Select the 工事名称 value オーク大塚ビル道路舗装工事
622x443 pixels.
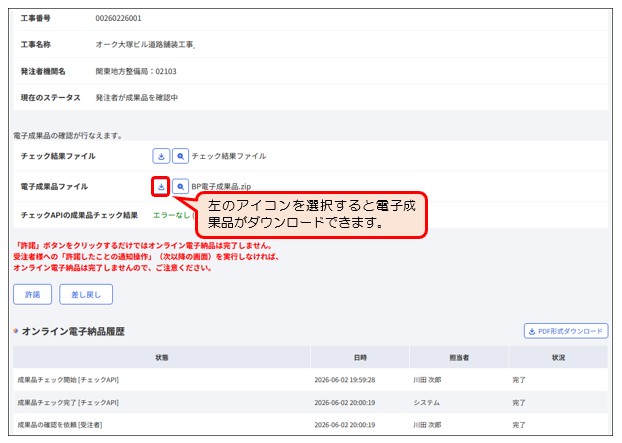tap(144, 44)
